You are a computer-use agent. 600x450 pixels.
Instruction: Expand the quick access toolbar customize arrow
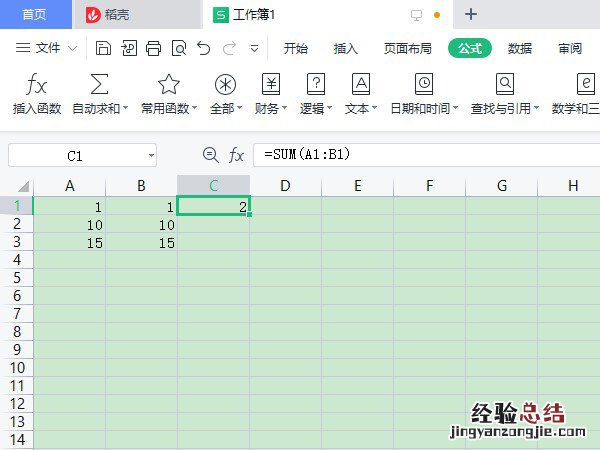[254, 48]
